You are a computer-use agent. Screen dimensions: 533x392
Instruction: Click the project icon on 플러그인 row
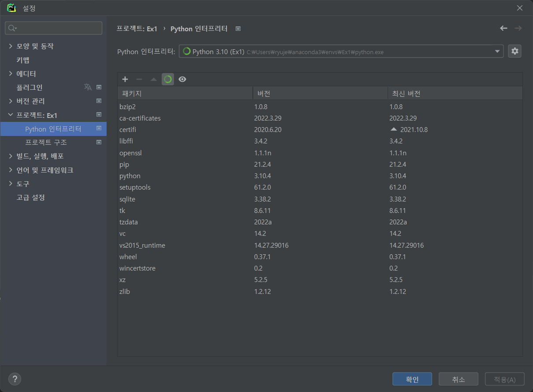(99, 87)
